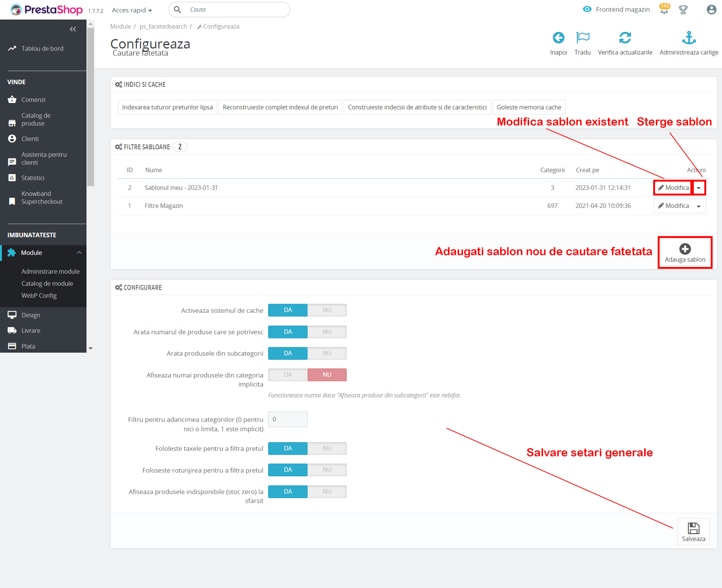Open Acces rapid dropdown
The width and height of the screenshot is (722, 588).
[132, 10]
